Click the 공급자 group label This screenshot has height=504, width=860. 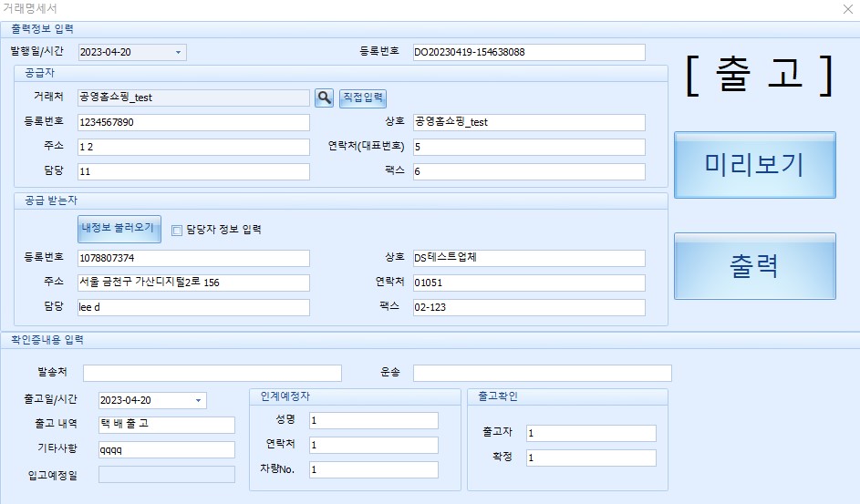pyautogui.click(x=39, y=73)
